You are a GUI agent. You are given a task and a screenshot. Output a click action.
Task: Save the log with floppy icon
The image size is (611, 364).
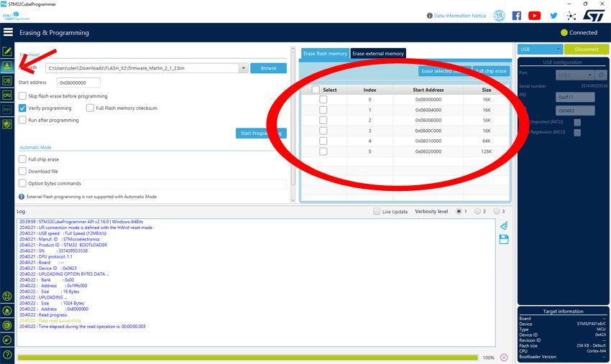[x=504, y=239]
